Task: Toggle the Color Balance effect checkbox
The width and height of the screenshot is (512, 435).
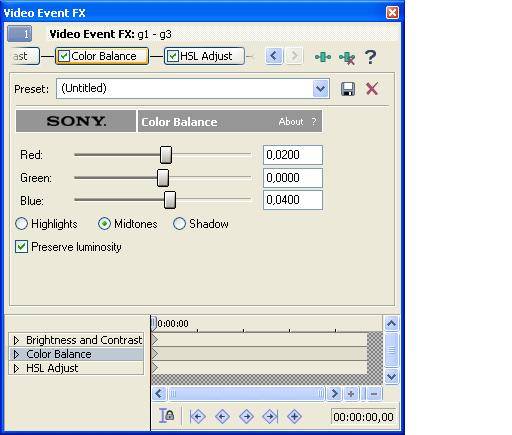Action: coord(64,56)
